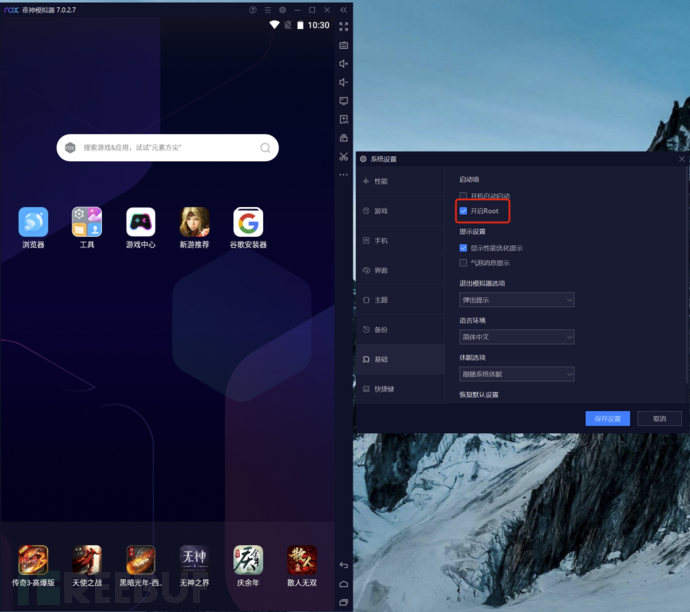
Task: Open the hamburger menu in Nox title bar
Action: pos(268,10)
